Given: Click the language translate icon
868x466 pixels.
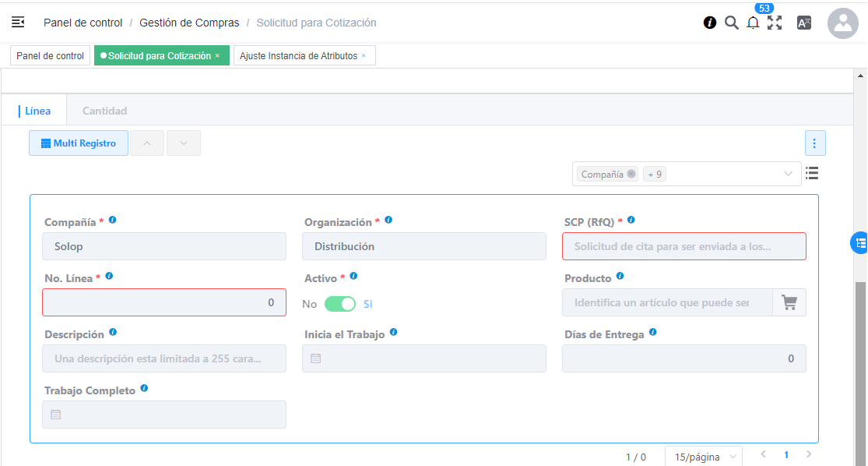Looking at the screenshot, I should point(804,23).
